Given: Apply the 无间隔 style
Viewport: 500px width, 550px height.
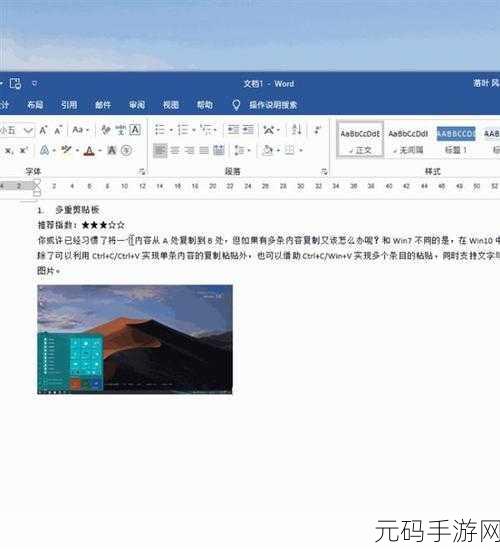Looking at the screenshot, I should (408, 142).
